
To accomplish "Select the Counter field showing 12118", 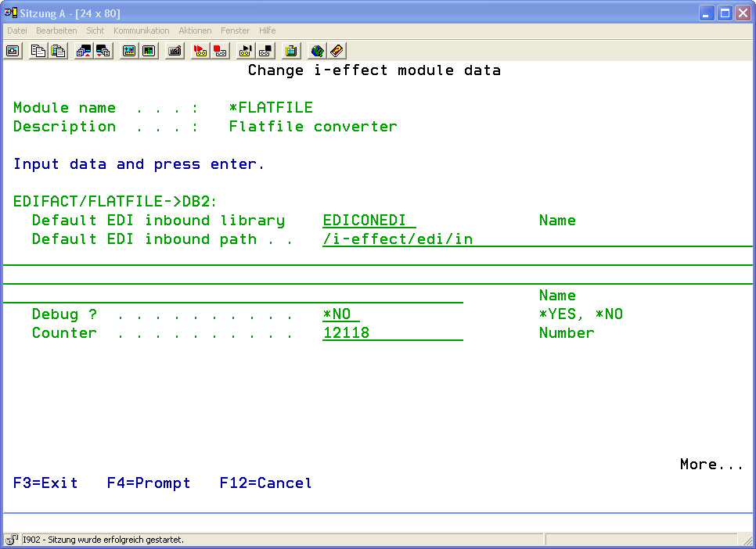I will pos(391,333).
